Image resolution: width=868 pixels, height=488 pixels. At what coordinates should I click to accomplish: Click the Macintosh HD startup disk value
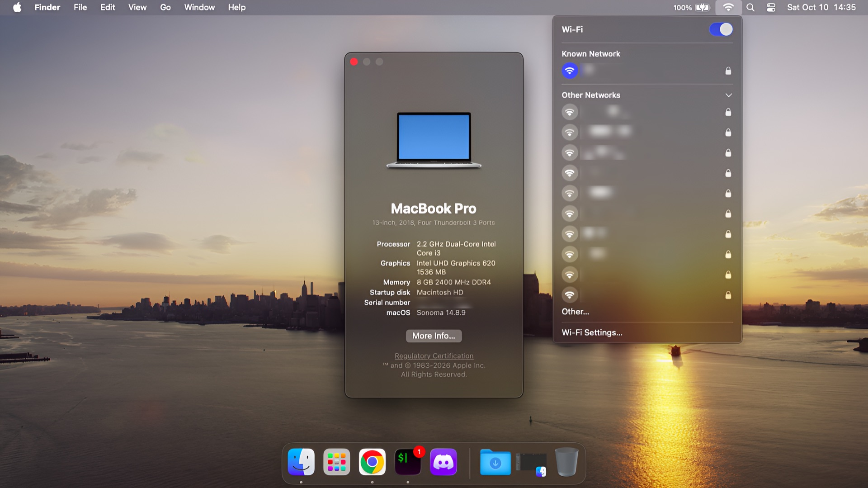pos(440,293)
